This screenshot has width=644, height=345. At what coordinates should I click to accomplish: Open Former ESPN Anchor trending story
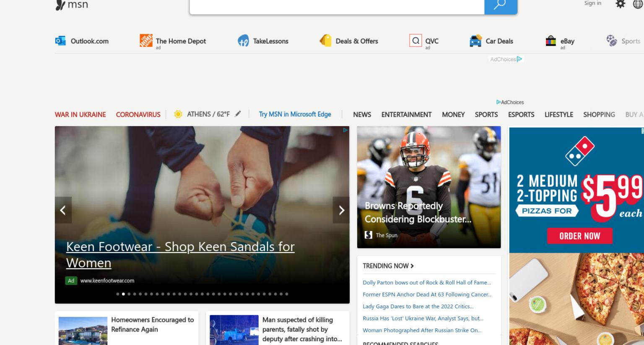click(x=427, y=294)
